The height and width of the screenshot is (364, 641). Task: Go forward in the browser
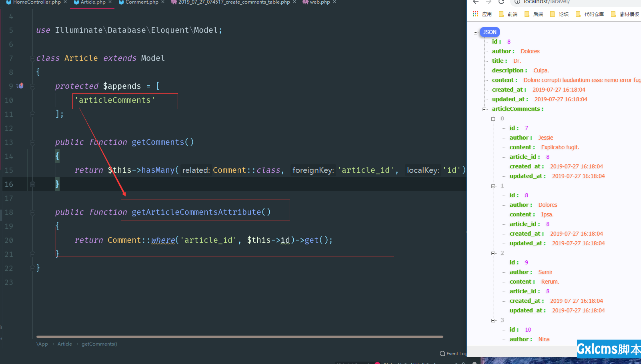pyautogui.click(x=489, y=2)
